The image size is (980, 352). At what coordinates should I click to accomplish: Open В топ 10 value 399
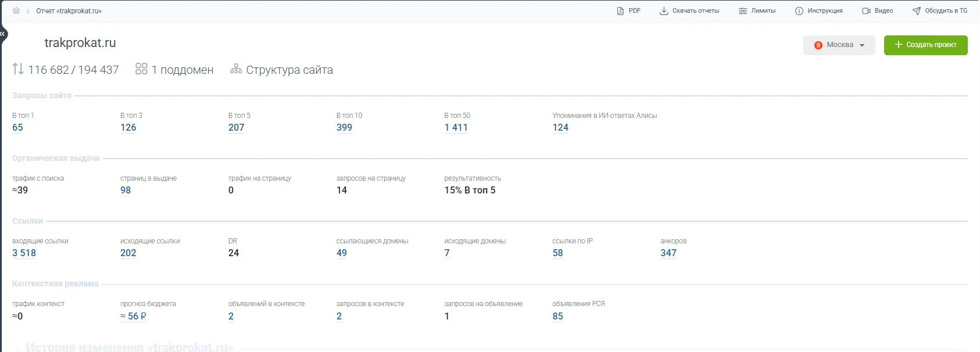coord(344,127)
